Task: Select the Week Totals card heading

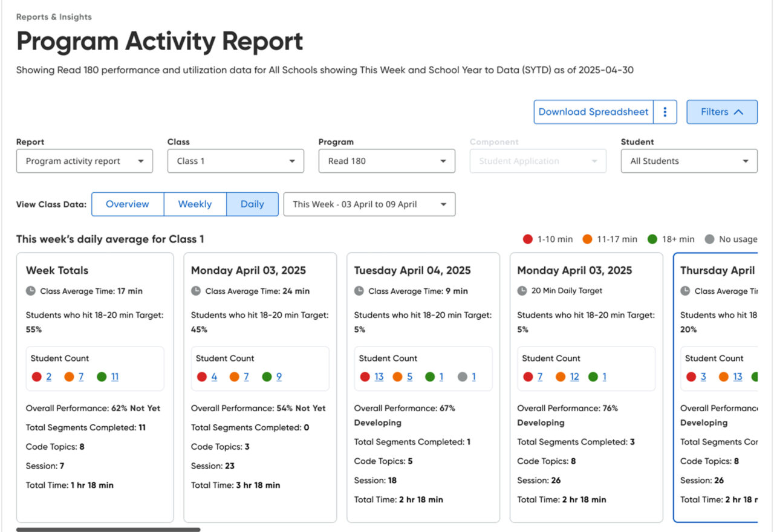Action: [57, 270]
